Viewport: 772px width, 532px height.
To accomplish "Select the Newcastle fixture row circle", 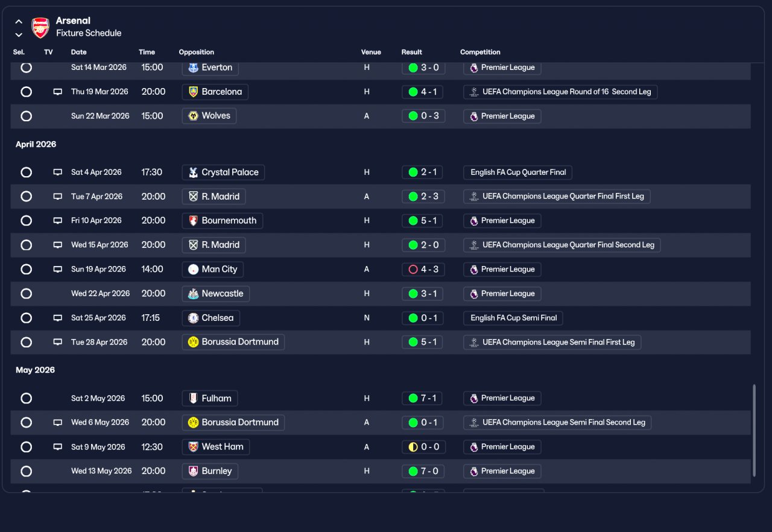I will pyautogui.click(x=27, y=294).
